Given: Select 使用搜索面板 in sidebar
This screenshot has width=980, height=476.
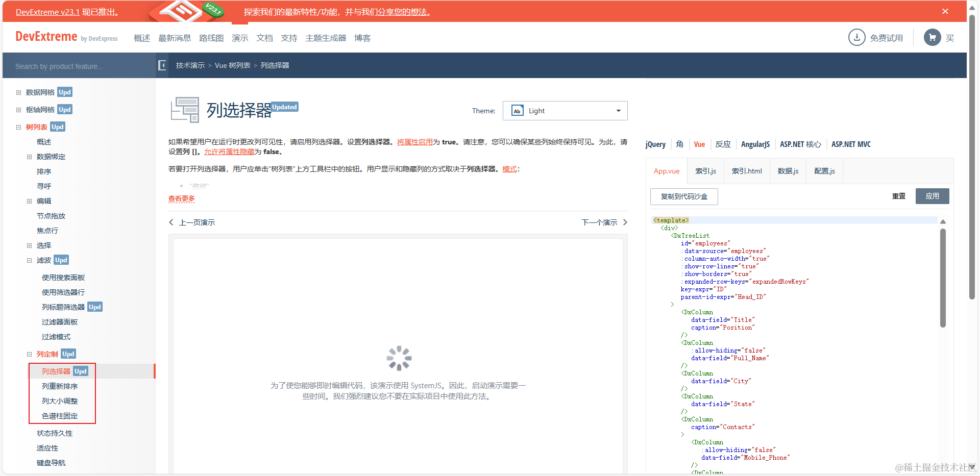Looking at the screenshot, I should (x=63, y=278).
